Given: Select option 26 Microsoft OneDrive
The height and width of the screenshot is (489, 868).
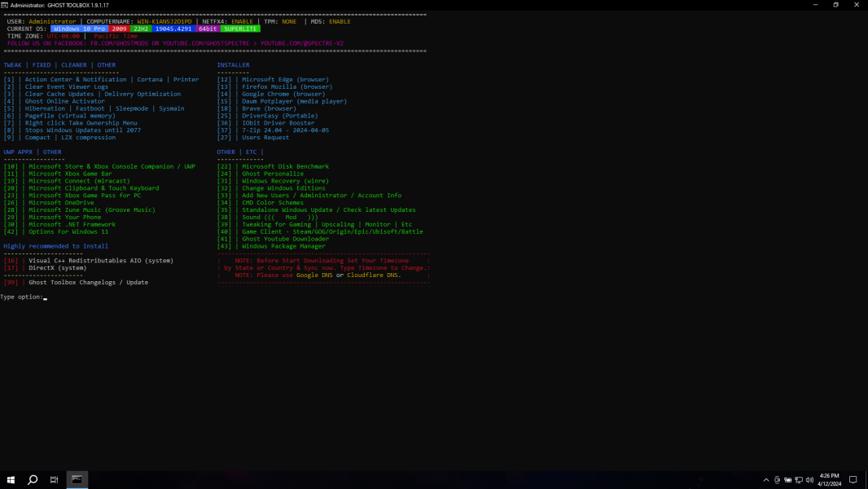Looking at the screenshot, I should click(x=49, y=202).
